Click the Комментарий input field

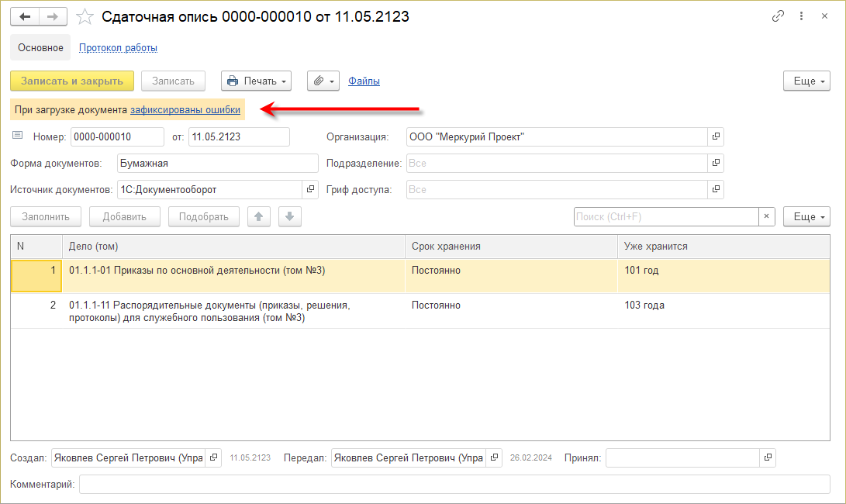click(x=455, y=484)
